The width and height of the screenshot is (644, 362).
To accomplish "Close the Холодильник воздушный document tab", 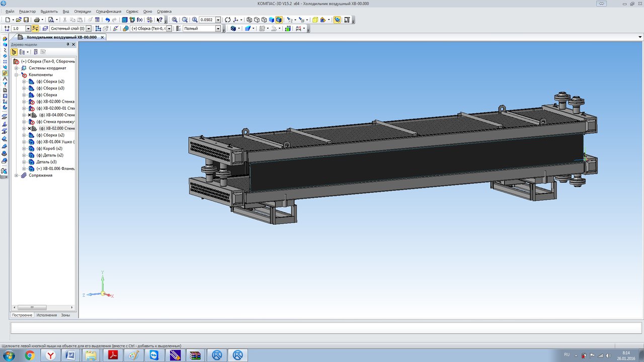I will 102,37.
